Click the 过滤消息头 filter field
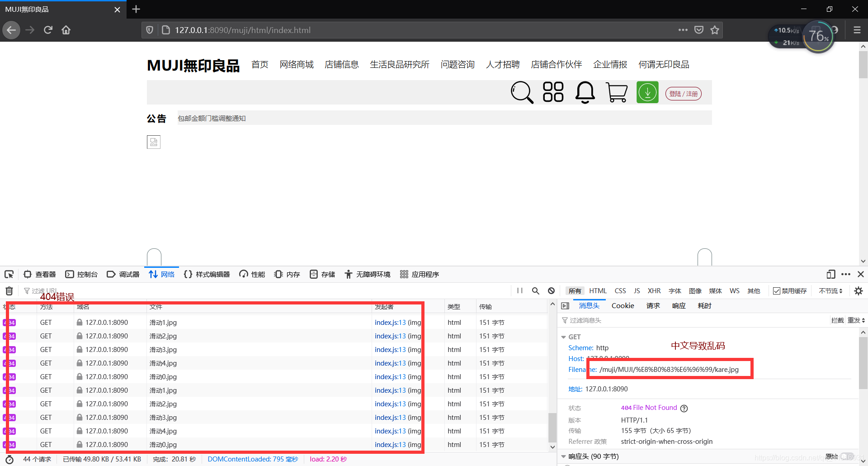Image resolution: width=868 pixels, height=466 pixels. click(x=694, y=320)
